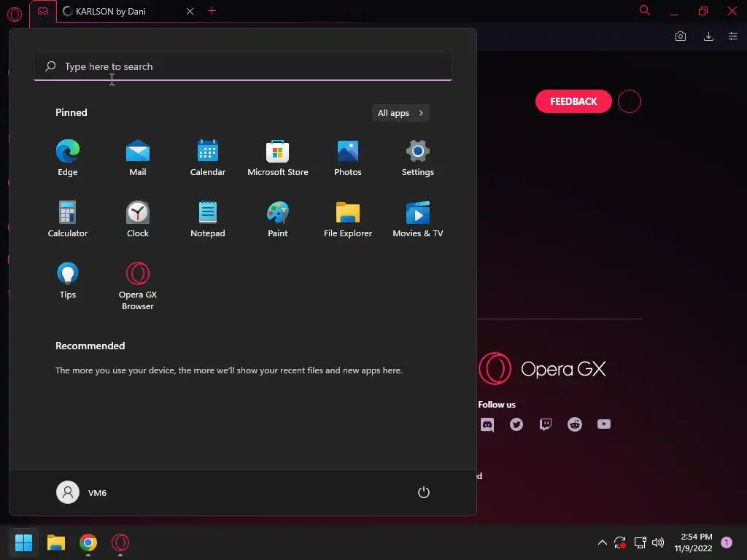Open the network tray icon
This screenshot has width=747, height=560.
pos(640,542)
